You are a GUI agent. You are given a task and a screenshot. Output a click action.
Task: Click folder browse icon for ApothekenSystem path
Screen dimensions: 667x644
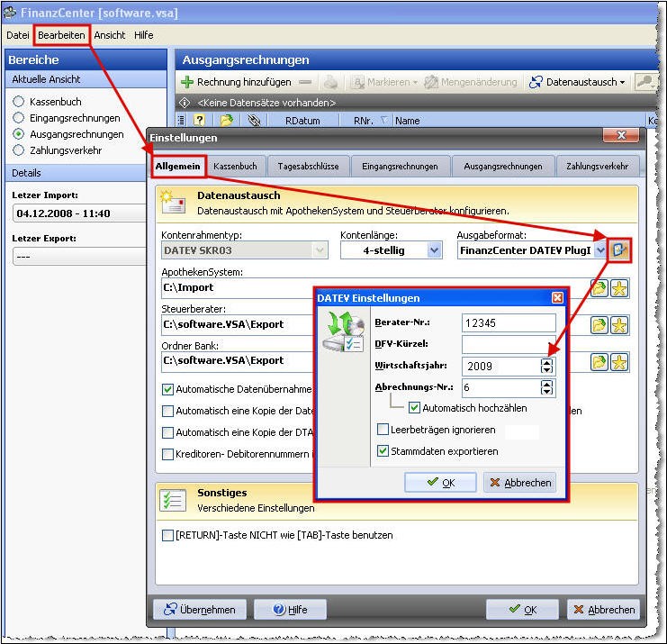click(599, 288)
